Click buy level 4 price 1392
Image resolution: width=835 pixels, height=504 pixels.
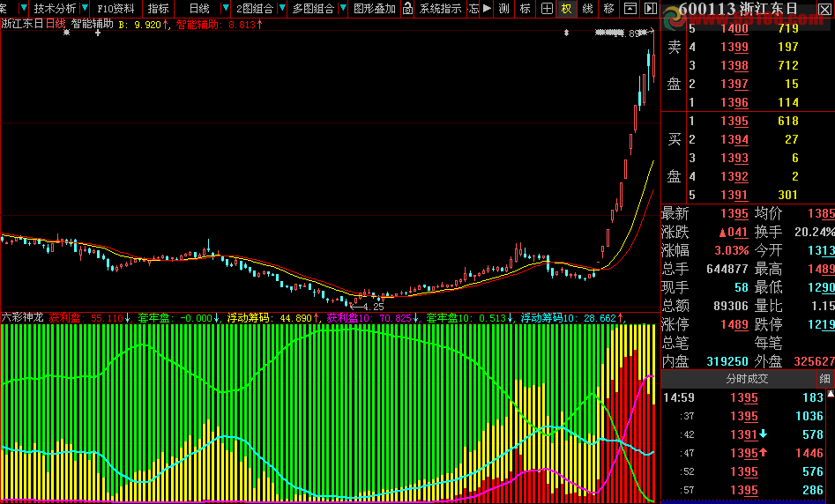point(734,176)
